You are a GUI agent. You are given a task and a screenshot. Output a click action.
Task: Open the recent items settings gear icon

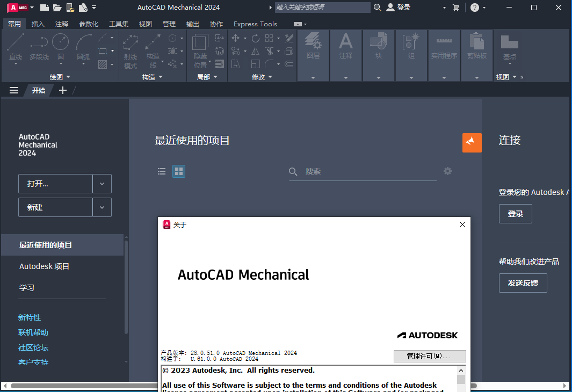(x=447, y=171)
